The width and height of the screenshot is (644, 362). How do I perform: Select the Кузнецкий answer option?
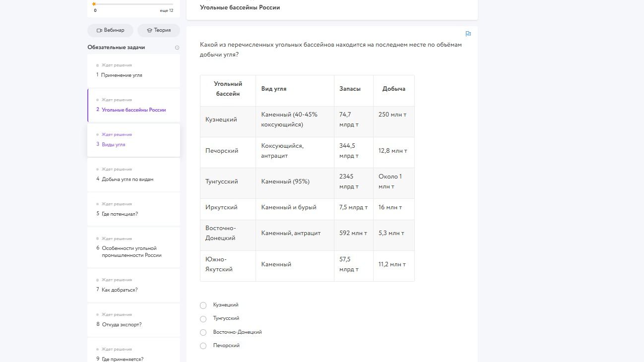click(x=203, y=305)
